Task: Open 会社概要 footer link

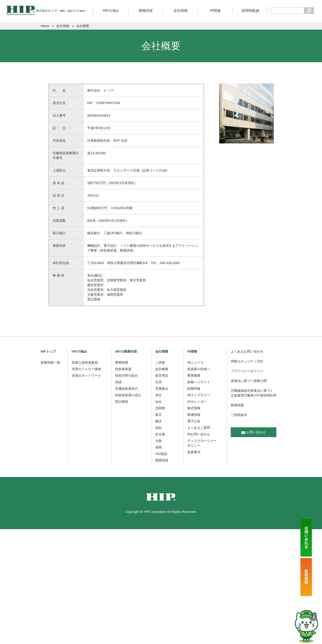Action: 162,369
